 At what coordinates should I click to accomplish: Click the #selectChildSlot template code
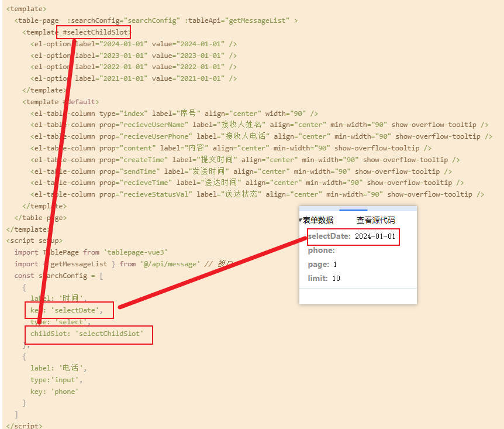(94, 32)
